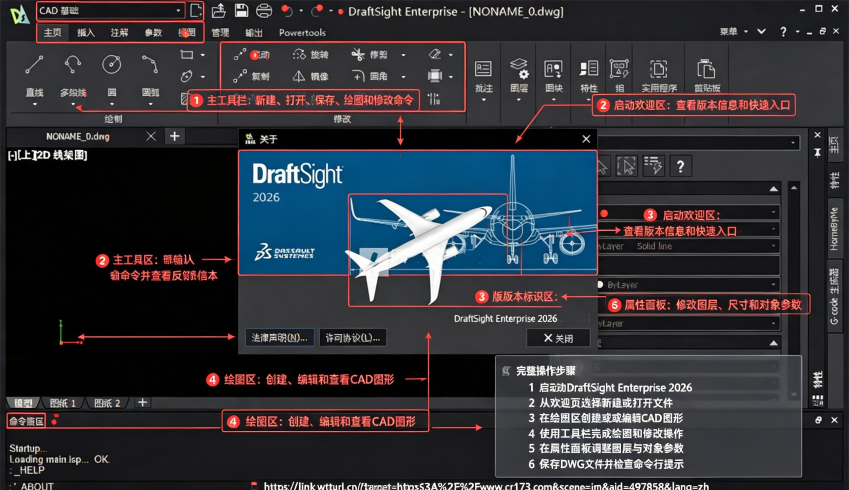Viewport: 849px width, 490px height.
Task: Expand the Erase tool dropdown arrow
Action: [x=450, y=55]
